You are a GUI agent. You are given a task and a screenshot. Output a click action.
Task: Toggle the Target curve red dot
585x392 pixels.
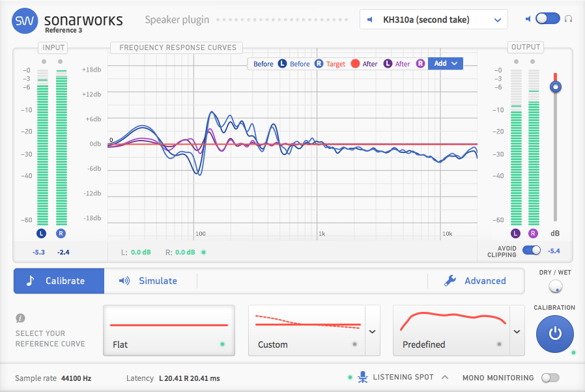pos(355,64)
